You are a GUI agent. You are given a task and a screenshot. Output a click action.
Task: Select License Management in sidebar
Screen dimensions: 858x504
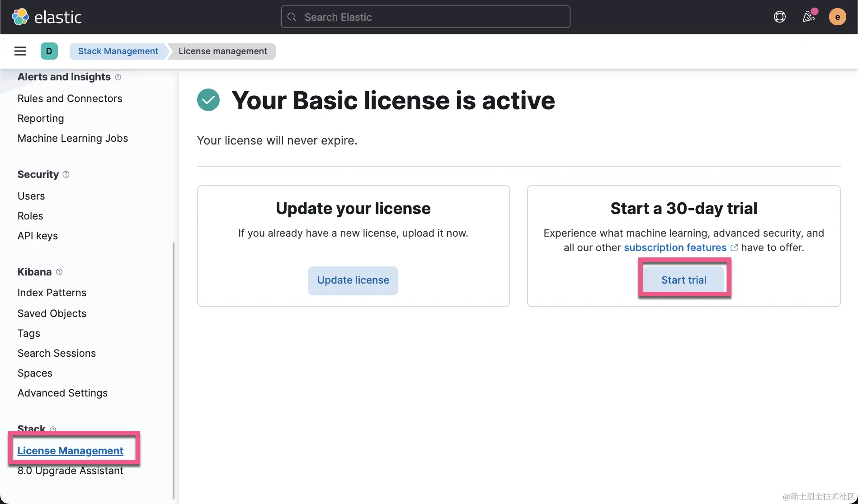[x=70, y=451]
